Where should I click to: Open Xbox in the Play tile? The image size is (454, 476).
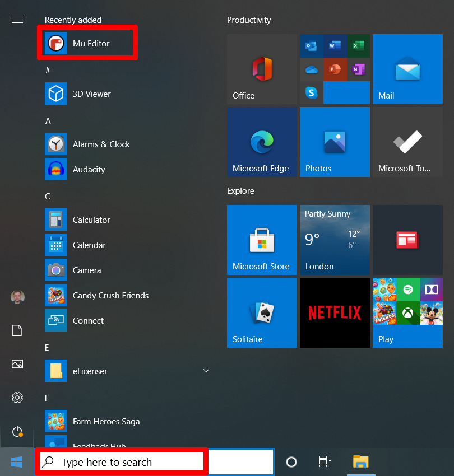(x=408, y=313)
